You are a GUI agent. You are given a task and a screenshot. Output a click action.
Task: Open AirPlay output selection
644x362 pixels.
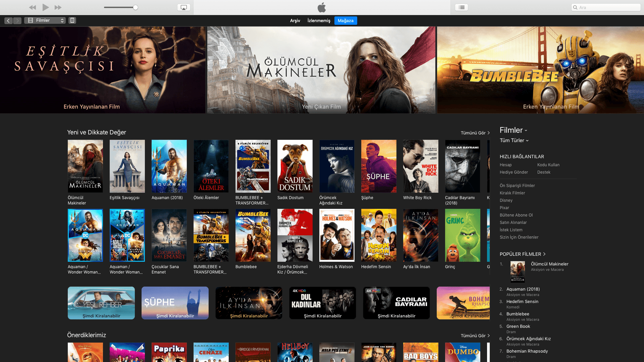coord(183,7)
